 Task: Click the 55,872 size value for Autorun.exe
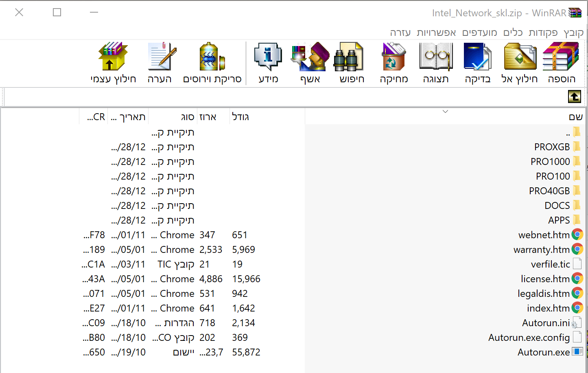point(246,352)
